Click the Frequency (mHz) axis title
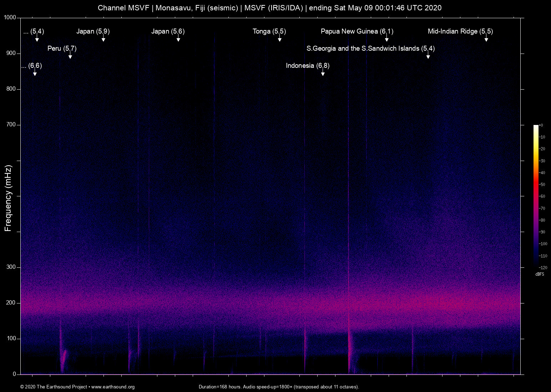The height and width of the screenshot is (392, 551). pyautogui.click(x=8, y=198)
